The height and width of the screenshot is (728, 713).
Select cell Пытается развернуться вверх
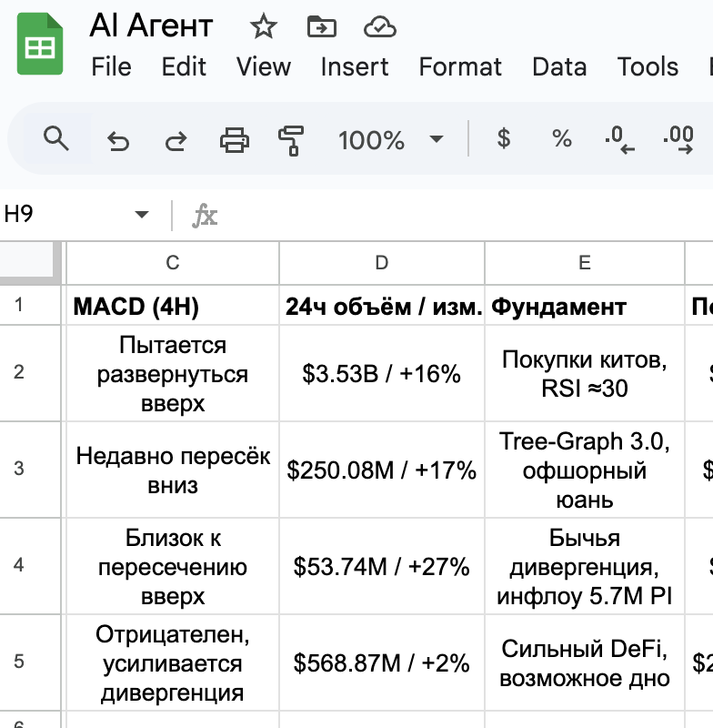click(173, 373)
